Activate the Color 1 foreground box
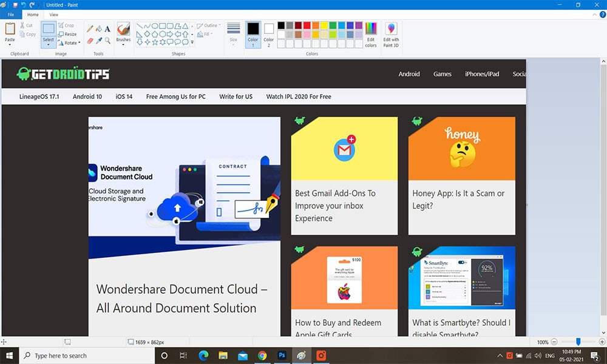This screenshot has width=607, height=364. (253, 35)
